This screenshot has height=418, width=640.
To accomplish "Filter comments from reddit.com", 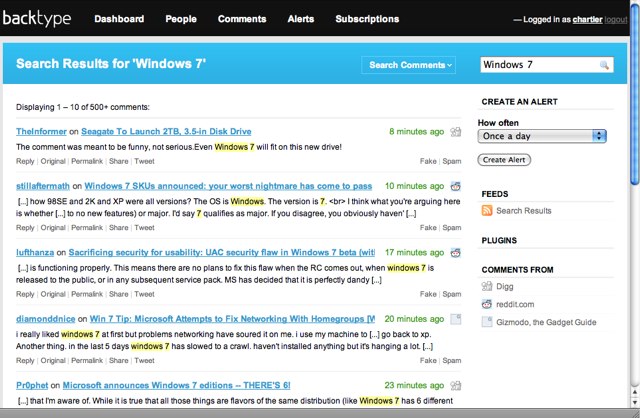I will coord(515,305).
